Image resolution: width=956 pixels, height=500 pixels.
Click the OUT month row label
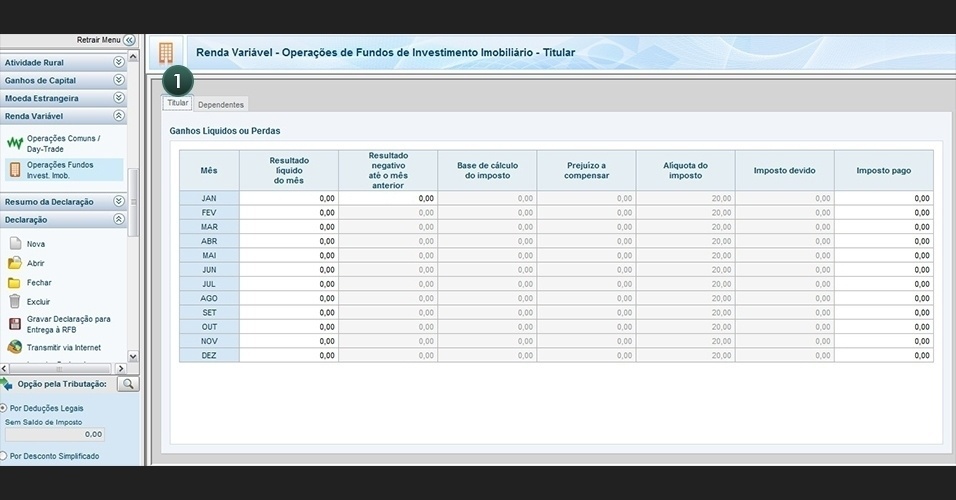pos(209,327)
